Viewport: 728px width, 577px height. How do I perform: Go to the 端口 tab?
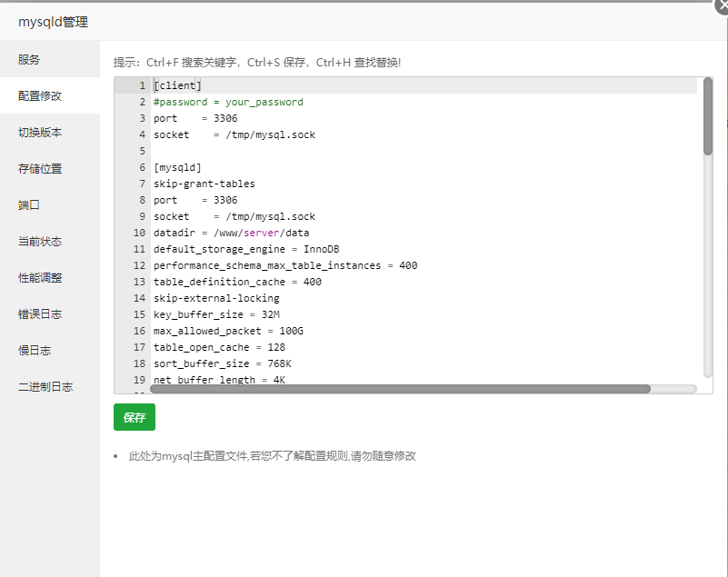coord(50,204)
